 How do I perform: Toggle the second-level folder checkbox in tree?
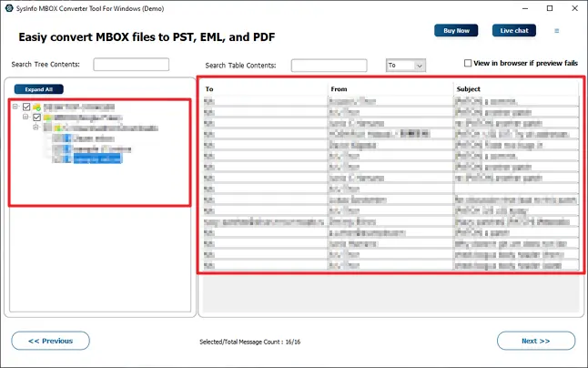coord(36,118)
